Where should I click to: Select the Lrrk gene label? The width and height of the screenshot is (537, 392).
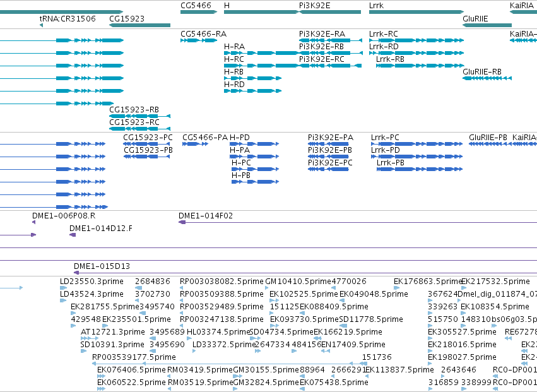tap(376, 6)
